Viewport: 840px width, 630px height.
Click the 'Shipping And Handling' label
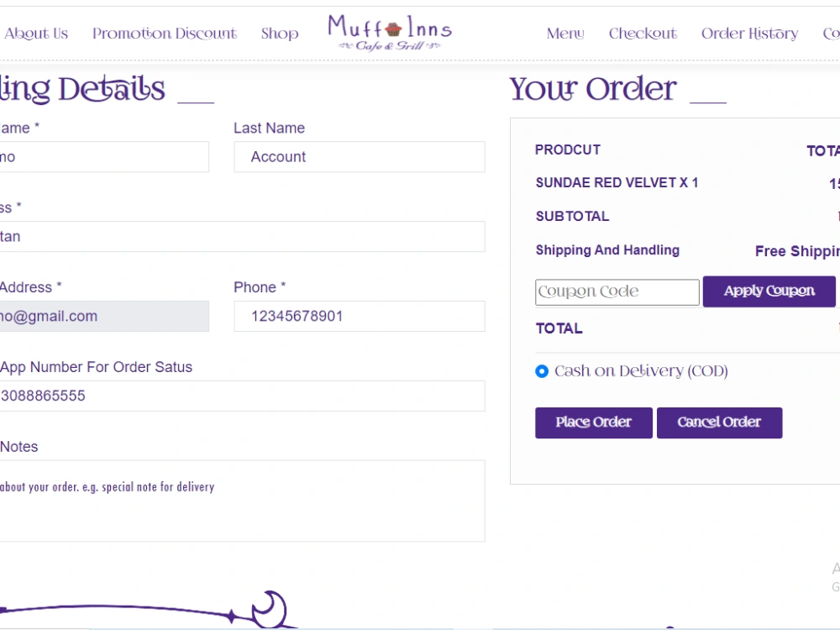point(607,250)
